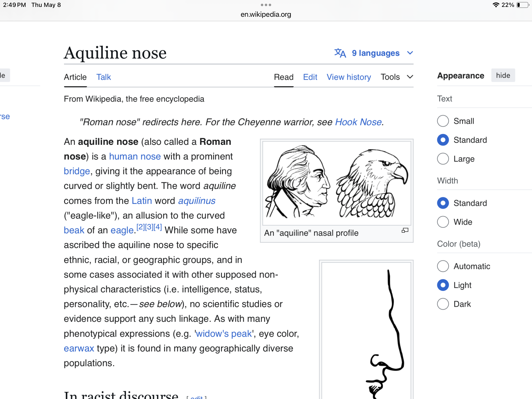Select Dark color mode

tap(443, 304)
